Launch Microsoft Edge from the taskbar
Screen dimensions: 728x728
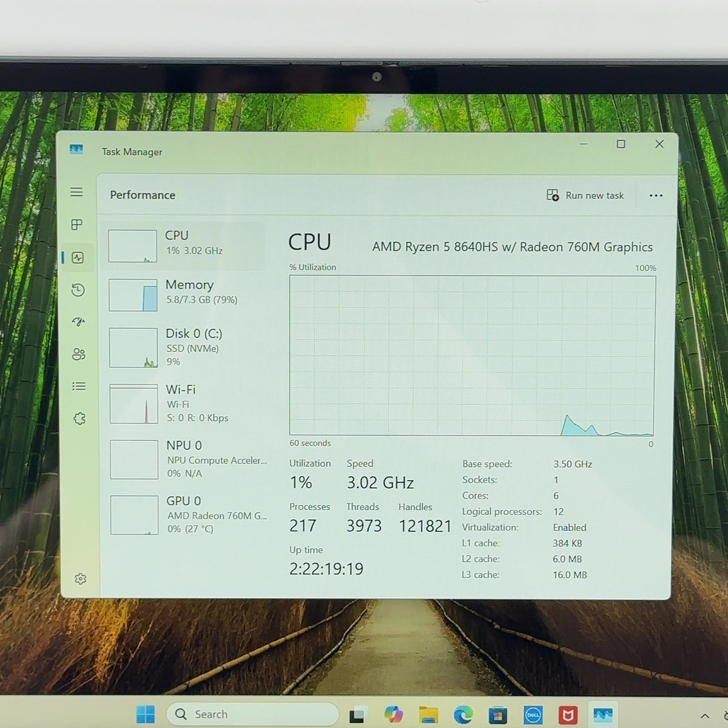tap(463, 715)
